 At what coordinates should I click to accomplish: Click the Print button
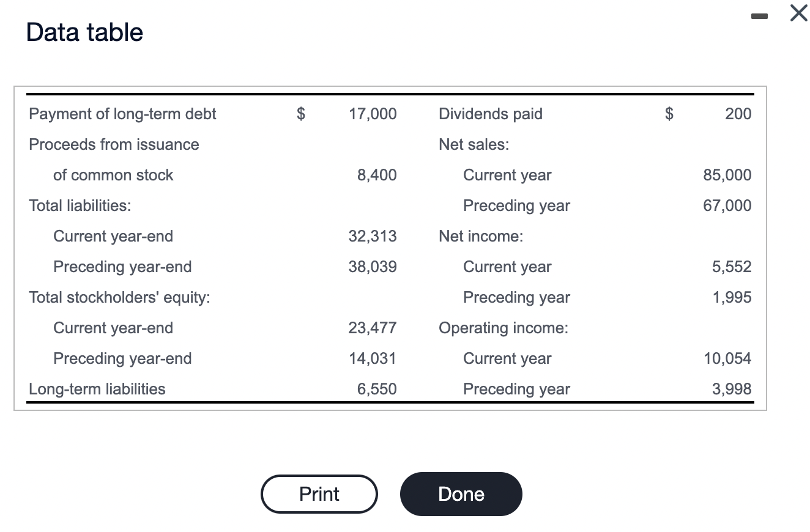click(x=319, y=493)
